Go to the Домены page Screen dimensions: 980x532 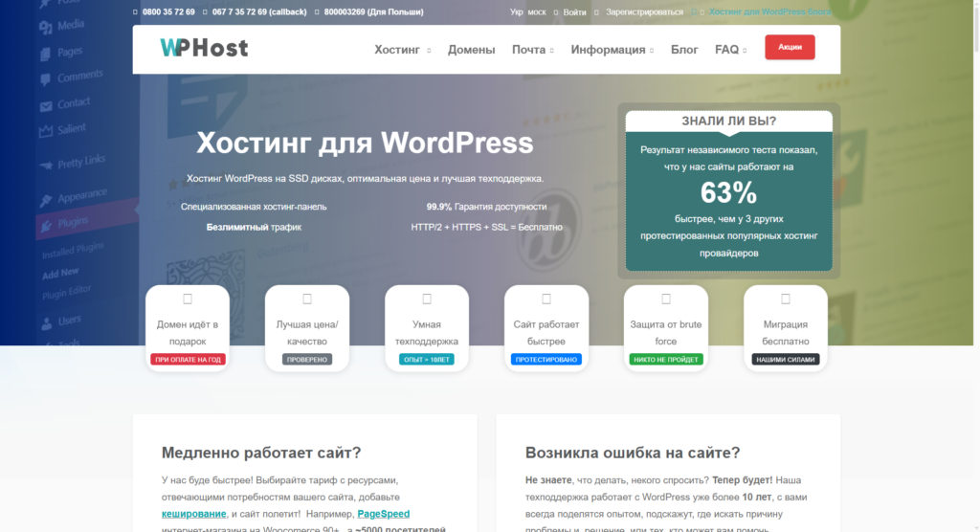tap(471, 50)
